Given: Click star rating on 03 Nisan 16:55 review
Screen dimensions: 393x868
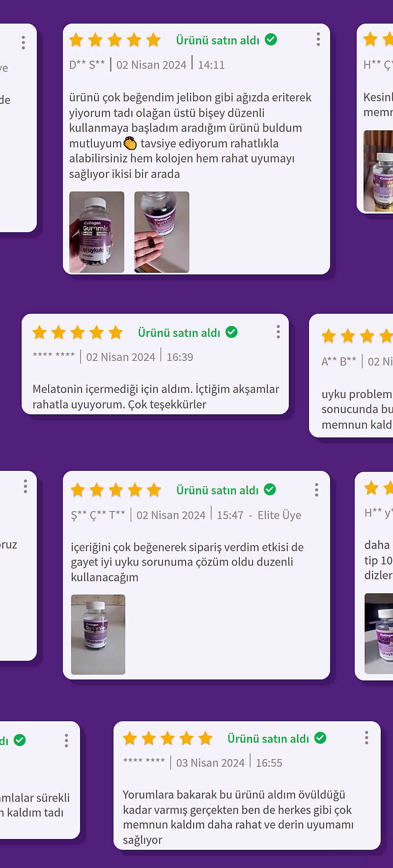Looking at the screenshot, I should (x=168, y=738).
